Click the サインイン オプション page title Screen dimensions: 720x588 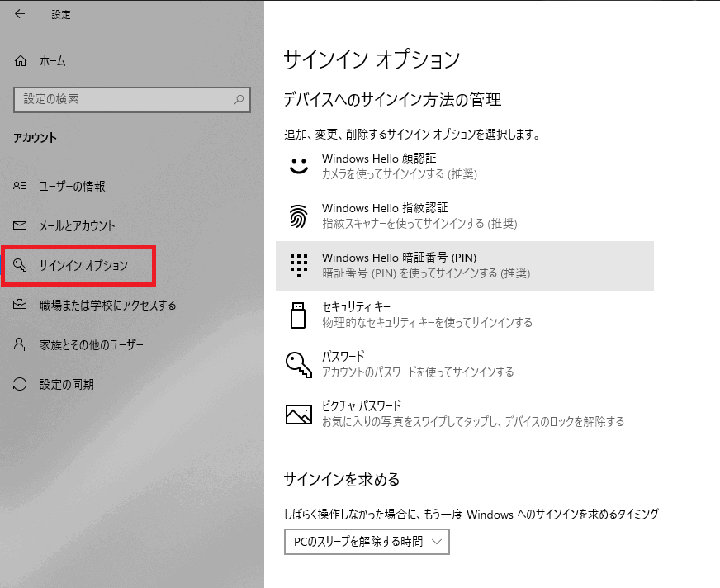372,59
